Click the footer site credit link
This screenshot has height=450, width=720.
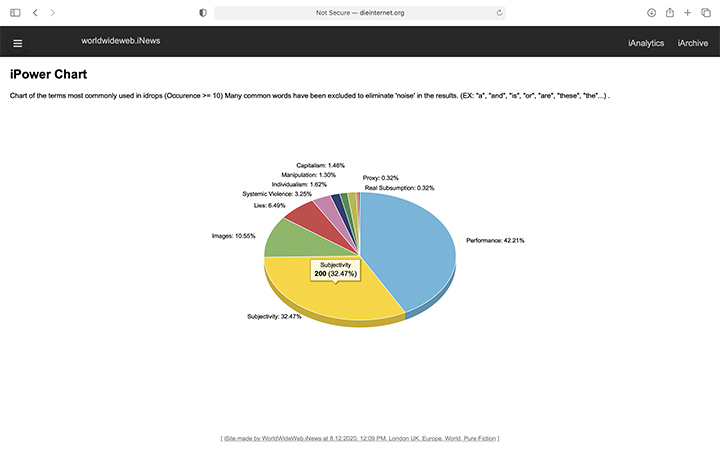click(360, 439)
